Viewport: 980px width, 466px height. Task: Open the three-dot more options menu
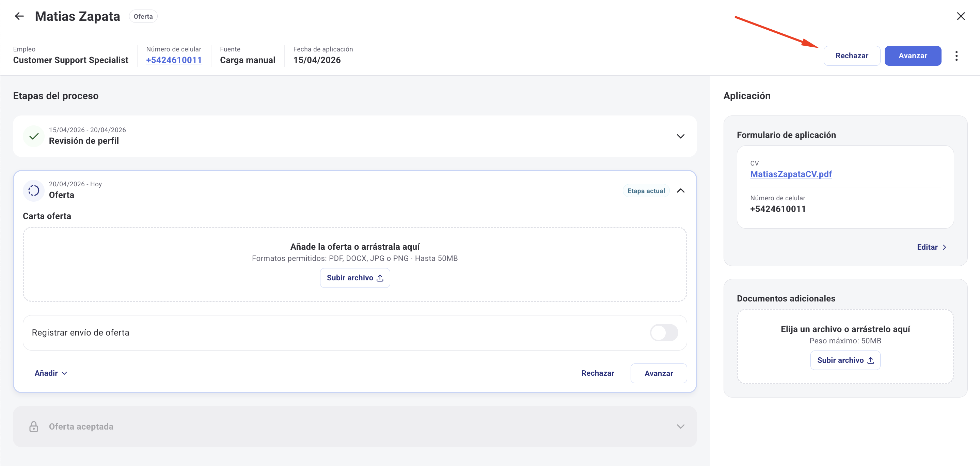(x=956, y=56)
